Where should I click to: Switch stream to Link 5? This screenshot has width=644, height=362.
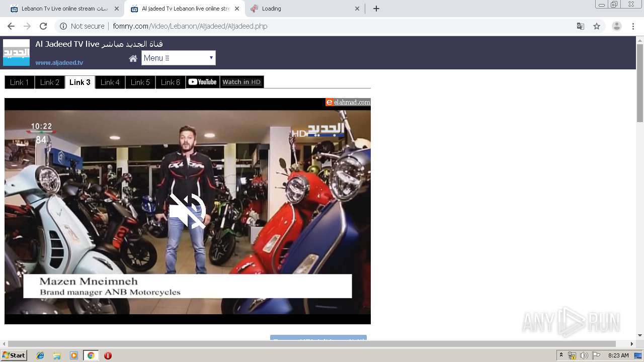tap(140, 82)
